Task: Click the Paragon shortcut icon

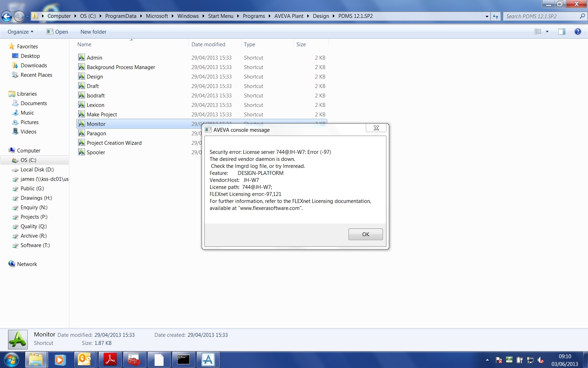Action: pyautogui.click(x=82, y=133)
